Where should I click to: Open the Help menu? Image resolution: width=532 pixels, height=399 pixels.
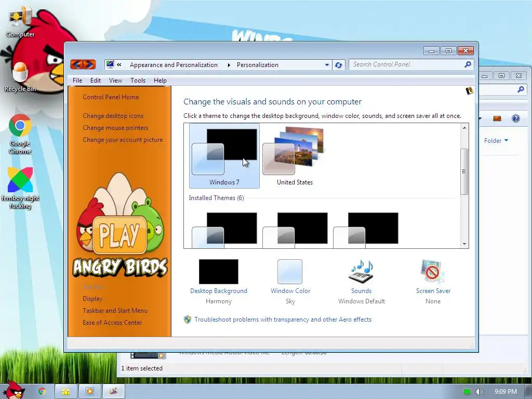pyautogui.click(x=160, y=81)
